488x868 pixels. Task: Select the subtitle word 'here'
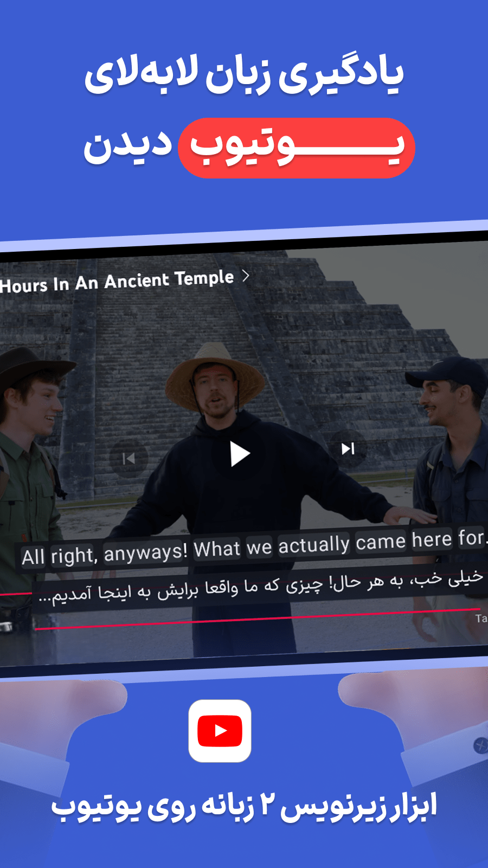point(432,539)
